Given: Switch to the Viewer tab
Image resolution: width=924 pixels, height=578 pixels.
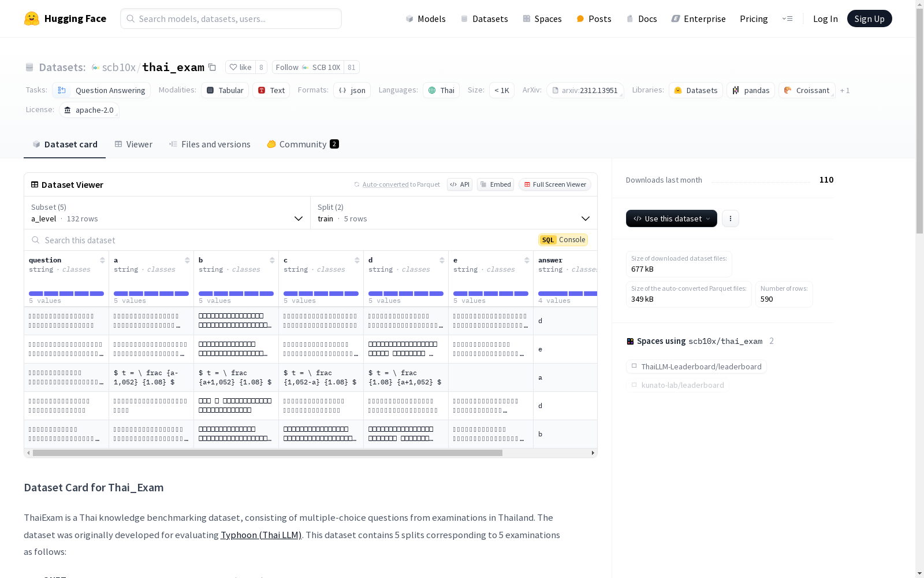Looking at the screenshot, I should point(133,144).
